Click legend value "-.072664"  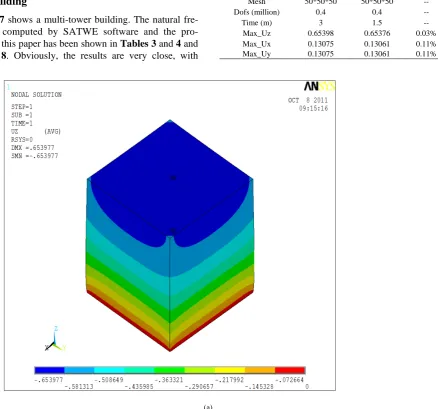click(x=289, y=380)
